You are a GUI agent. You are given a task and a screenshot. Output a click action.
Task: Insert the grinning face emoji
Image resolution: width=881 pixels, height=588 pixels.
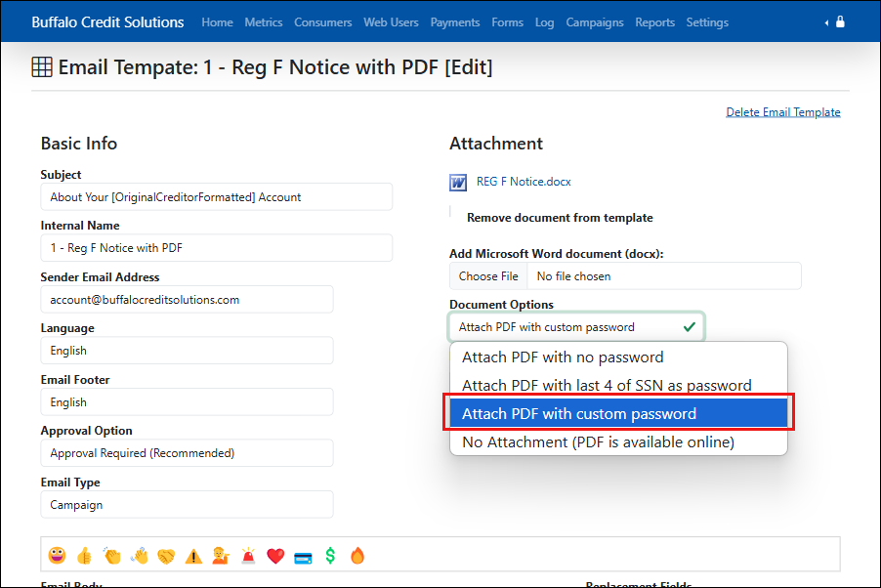(57, 556)
